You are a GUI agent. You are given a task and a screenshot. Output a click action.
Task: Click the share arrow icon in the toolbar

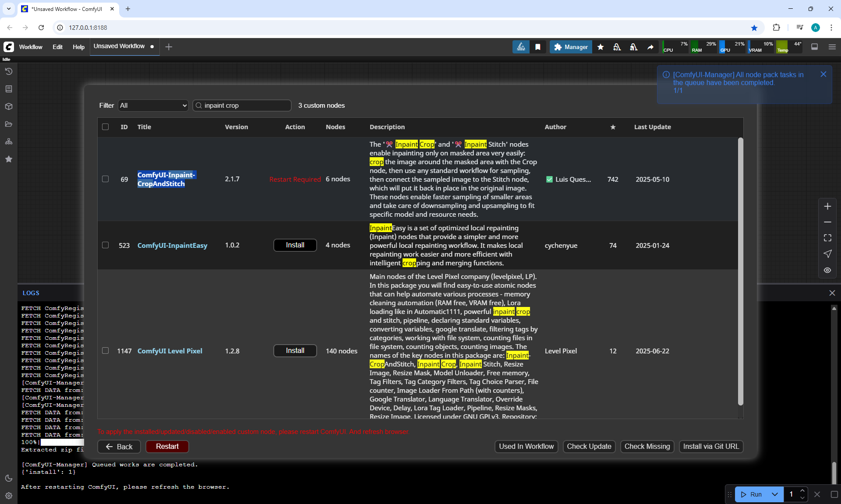tap(650, 47)
